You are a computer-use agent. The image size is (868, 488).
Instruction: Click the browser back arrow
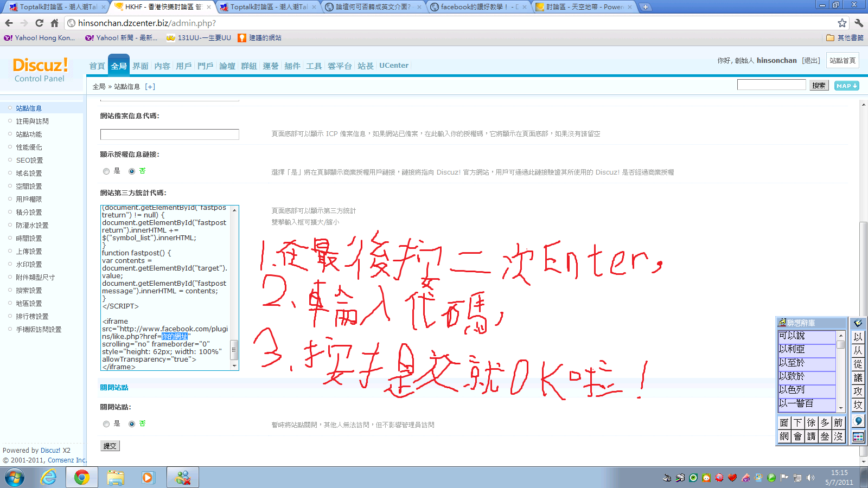(x=9, y=23)
